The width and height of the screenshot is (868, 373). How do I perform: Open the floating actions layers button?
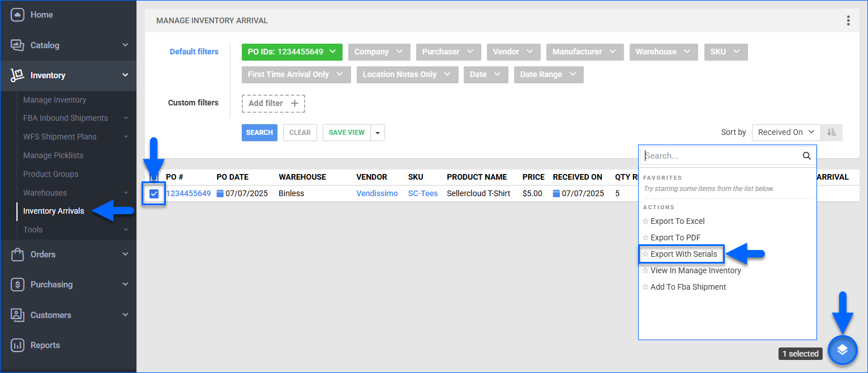[842, 350]
